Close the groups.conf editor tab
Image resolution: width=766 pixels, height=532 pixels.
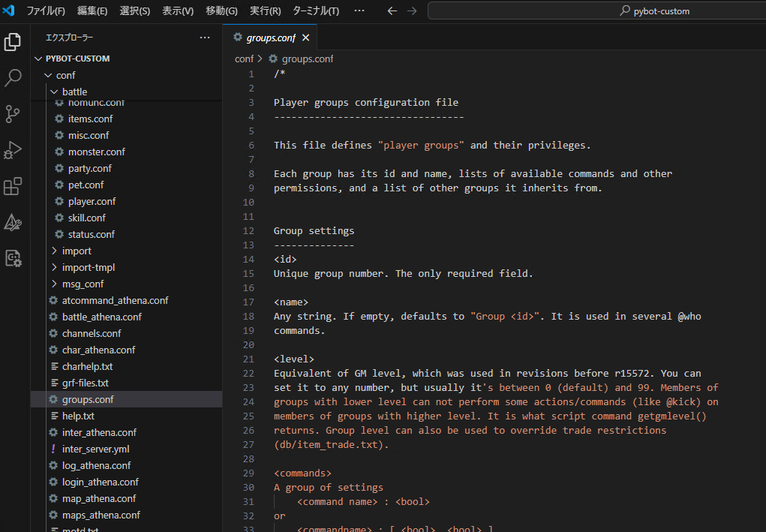point(305,38)
